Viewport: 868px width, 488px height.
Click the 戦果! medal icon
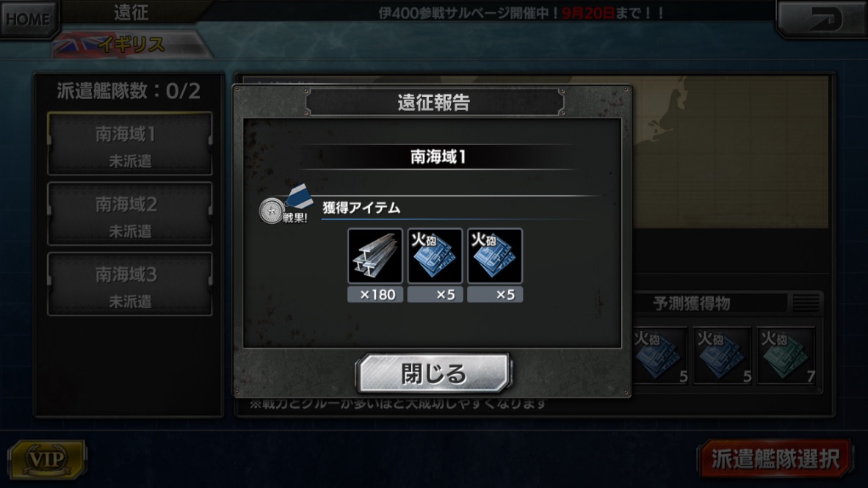pos(284,205)
